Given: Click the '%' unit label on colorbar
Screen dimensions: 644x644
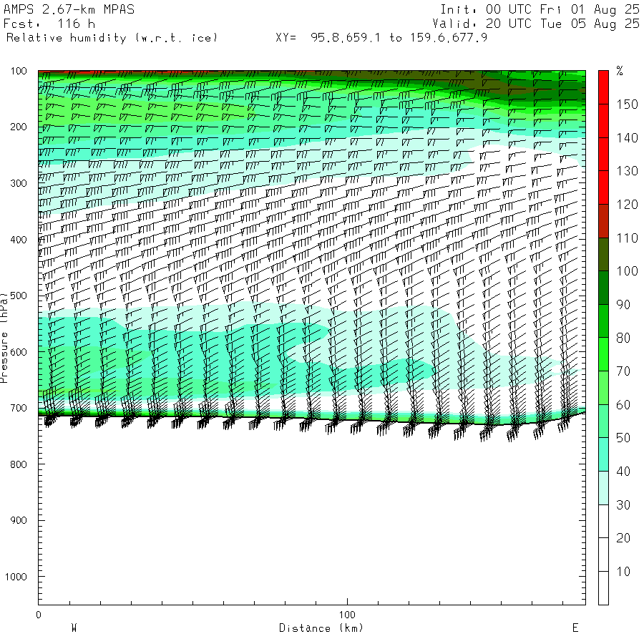Looking at the screenshot, I should click(x=620, y=71).
